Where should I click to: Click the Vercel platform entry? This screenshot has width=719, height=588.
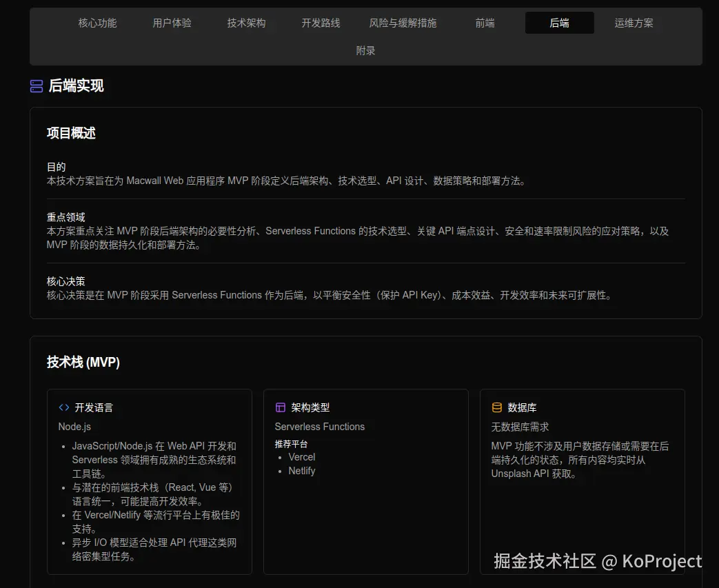pyautogui.click(x=302, y=457)
